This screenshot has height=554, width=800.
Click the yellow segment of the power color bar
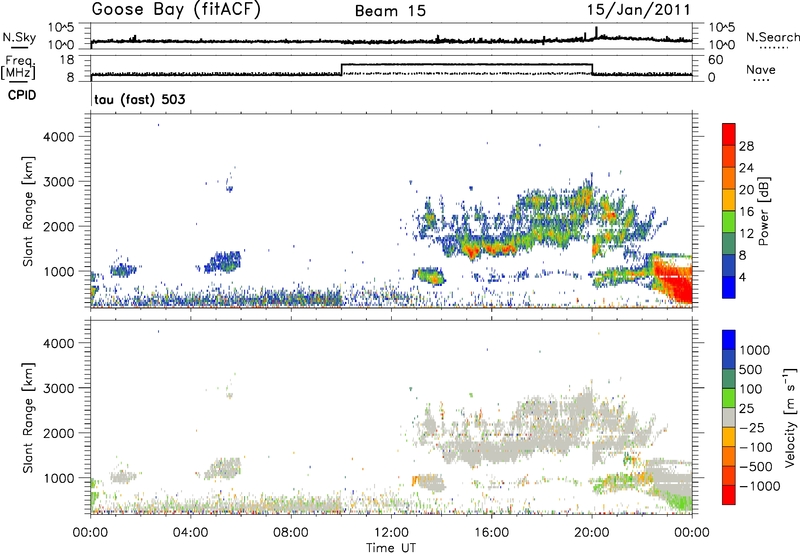click(729, 200)
